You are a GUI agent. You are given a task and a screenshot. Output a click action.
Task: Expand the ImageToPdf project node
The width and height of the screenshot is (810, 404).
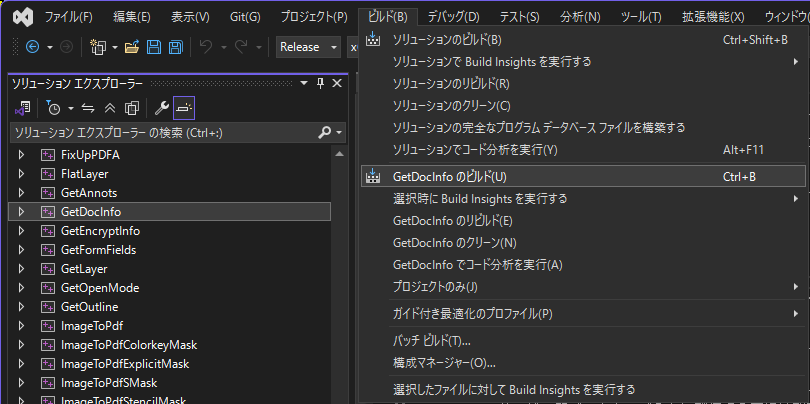(21, 326)
